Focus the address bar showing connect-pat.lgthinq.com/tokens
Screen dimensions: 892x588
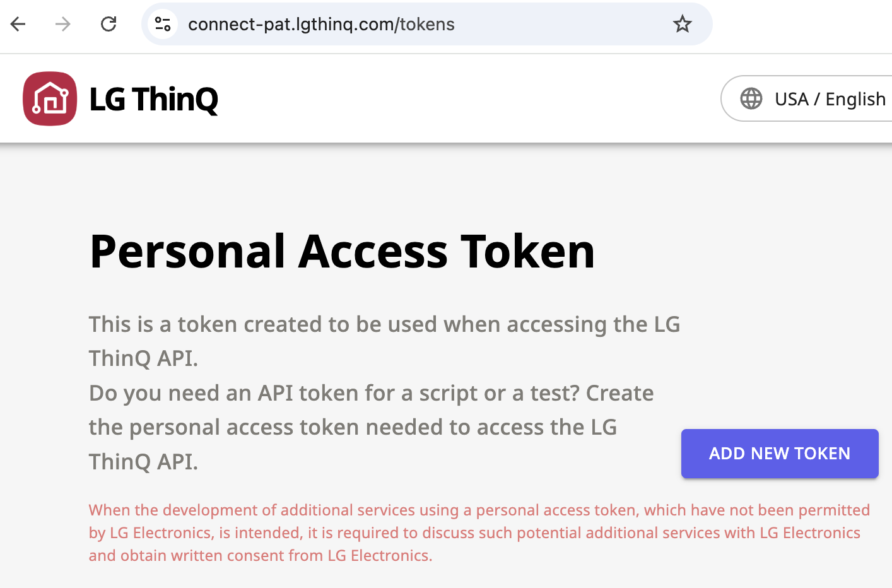tap(379, 24)
